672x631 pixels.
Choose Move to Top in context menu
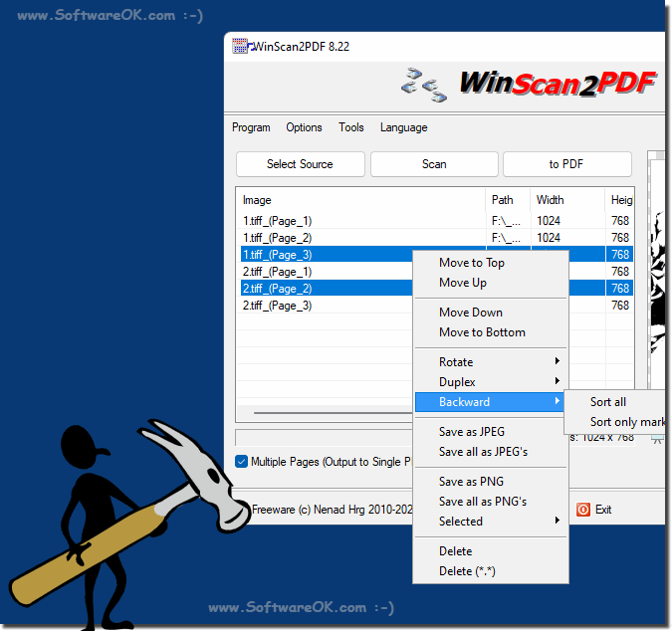(x=491, y=263)
